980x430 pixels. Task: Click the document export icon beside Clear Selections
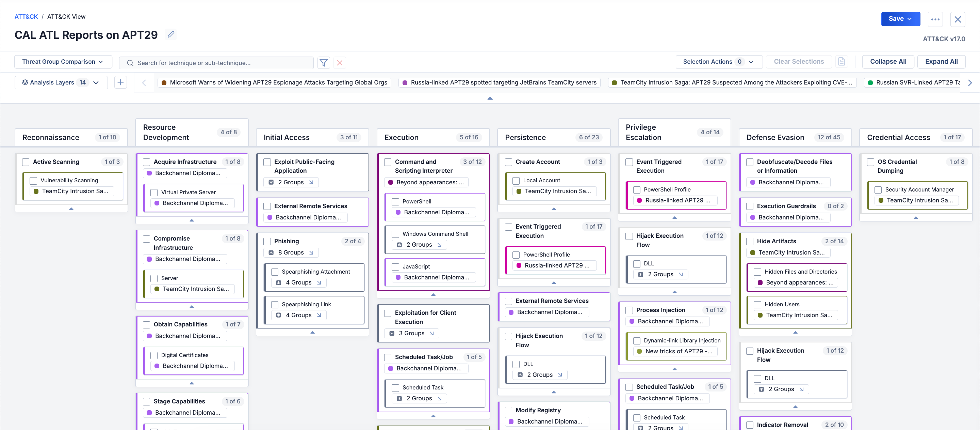point(842,62)
